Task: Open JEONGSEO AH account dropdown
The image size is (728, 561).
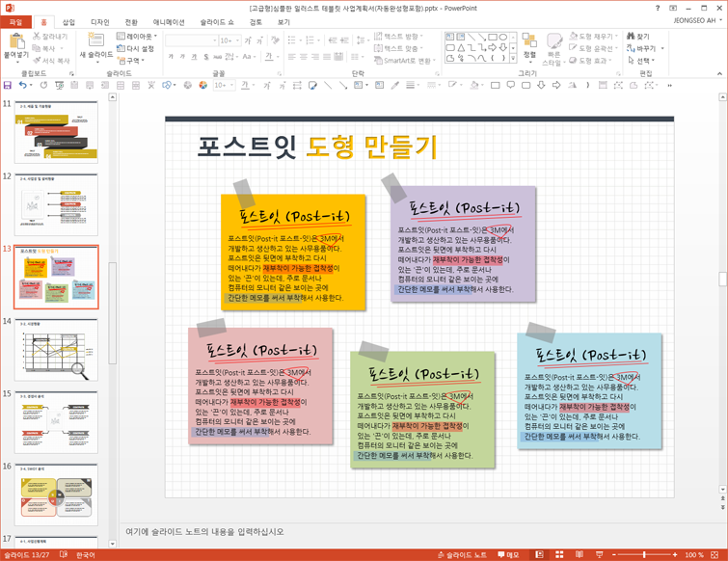Action: (698, 20)
